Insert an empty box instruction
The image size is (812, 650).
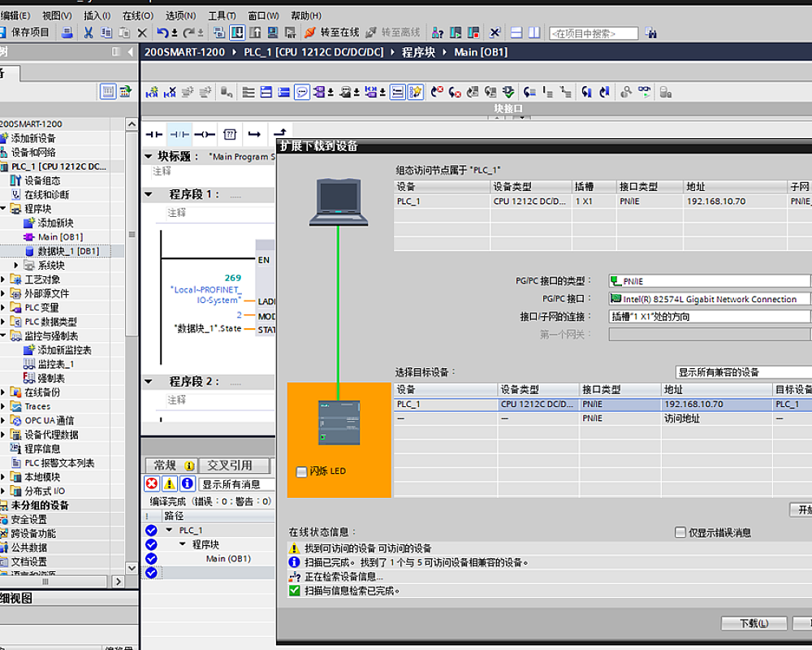coord(230,134)
